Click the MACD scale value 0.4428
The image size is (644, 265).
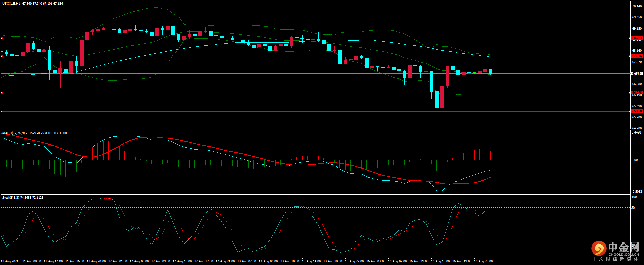point(637,132)
